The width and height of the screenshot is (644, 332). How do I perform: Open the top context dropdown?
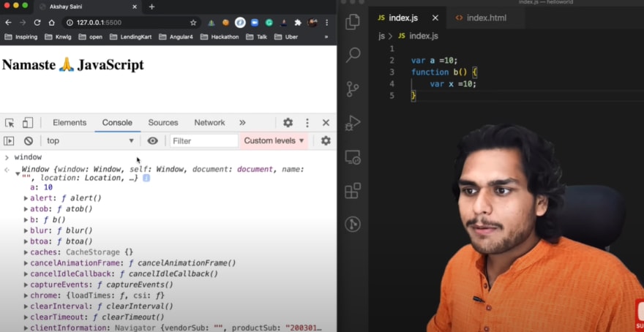pyautogui.click(x=90, y=140)
